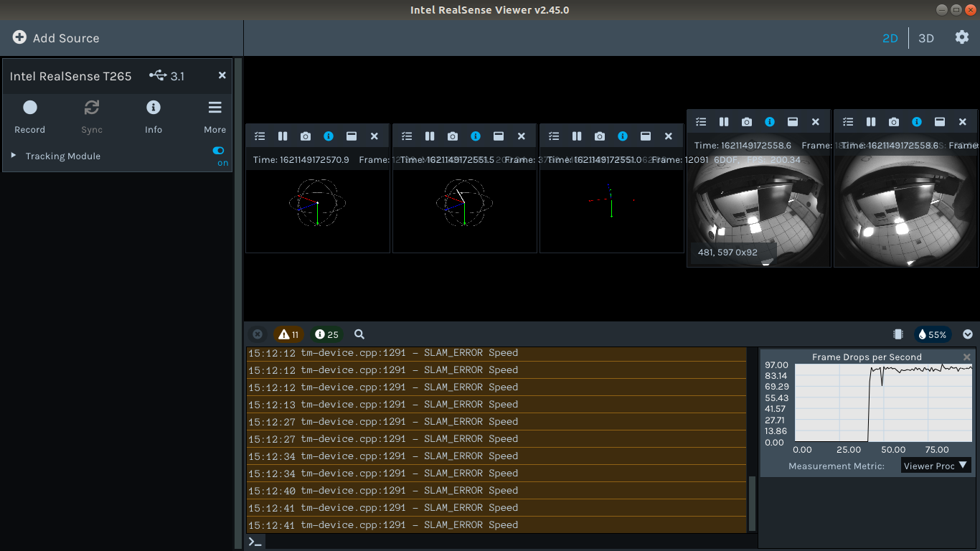Toggle info overlay on fisheye with 481, 597 readout
The width and height of the screenshot is (980, 551).
tap(770, 122)
